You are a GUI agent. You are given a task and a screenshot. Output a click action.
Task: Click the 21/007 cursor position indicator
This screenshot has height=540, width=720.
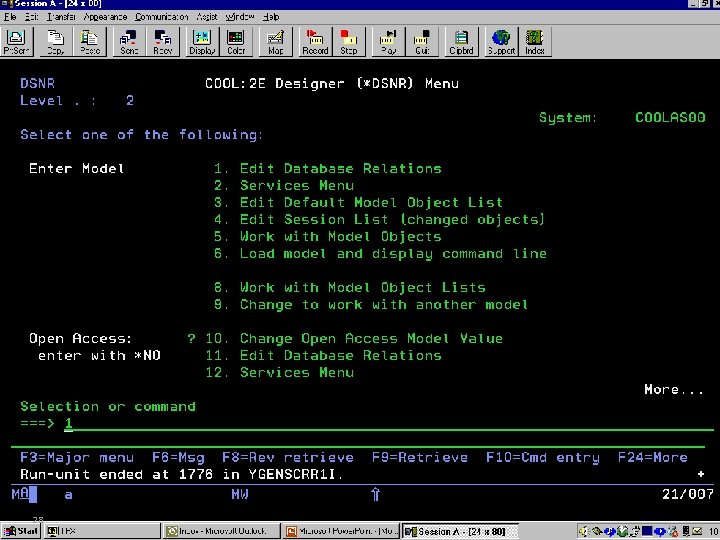pyautogui.click(x=687, y=494)
